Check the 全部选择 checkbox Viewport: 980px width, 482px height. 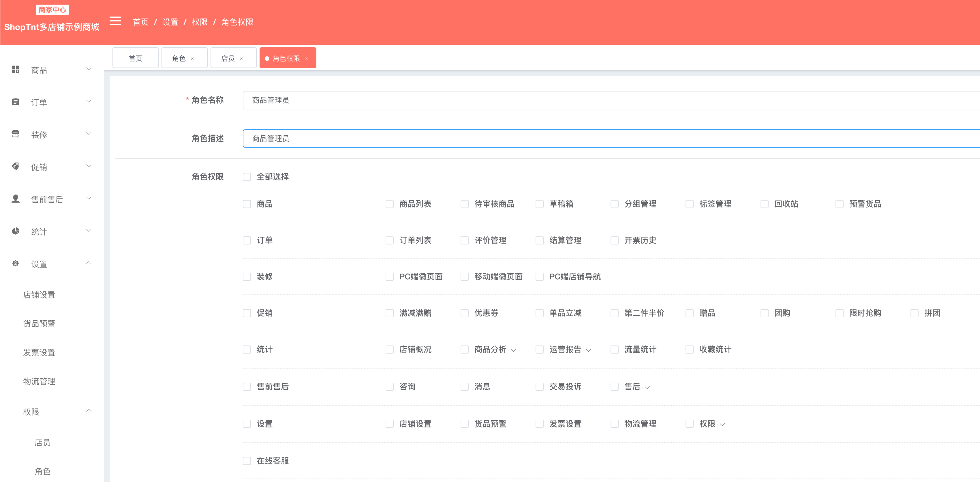(x=247, y=177)
